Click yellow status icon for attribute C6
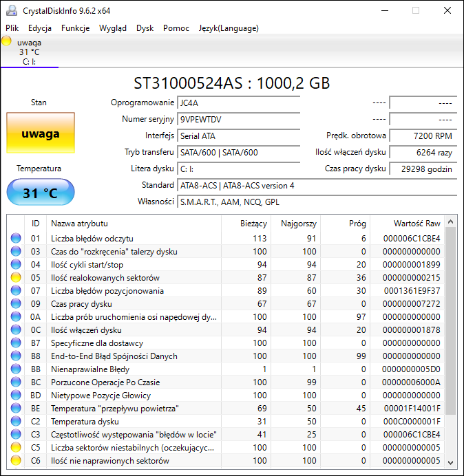 (x=16, y=460)
